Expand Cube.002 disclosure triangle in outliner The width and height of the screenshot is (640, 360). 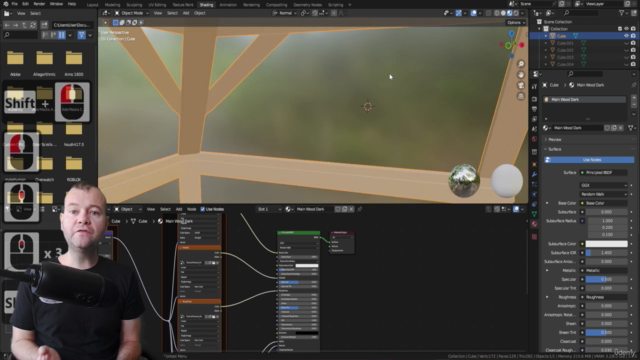(546, 50)
